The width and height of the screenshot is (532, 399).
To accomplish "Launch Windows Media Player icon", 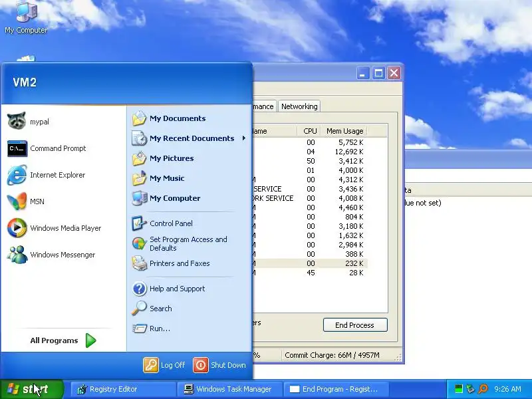I will click(x=17, y=227).
